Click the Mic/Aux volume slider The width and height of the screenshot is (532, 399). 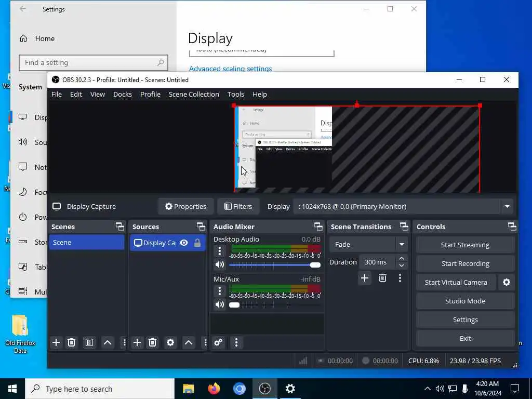click(x=275, y=305)
